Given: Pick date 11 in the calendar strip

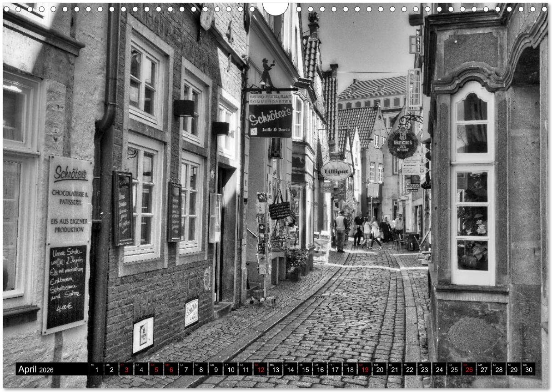Looking at the screenshot, I should [x=245, y=369].
